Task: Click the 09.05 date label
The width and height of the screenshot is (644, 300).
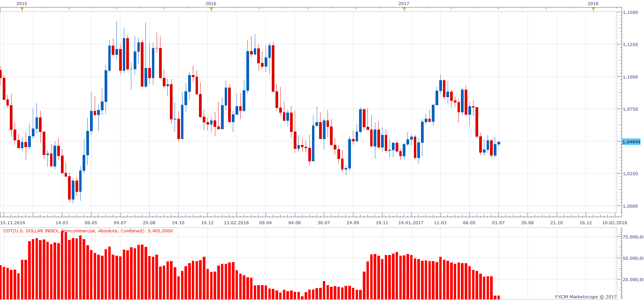Action: [x=91, y=223]
